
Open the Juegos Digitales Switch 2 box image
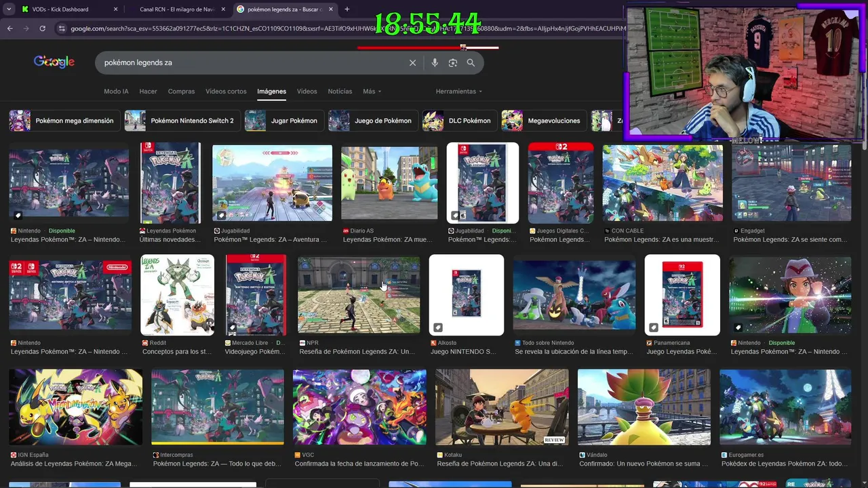click(561, 183)
